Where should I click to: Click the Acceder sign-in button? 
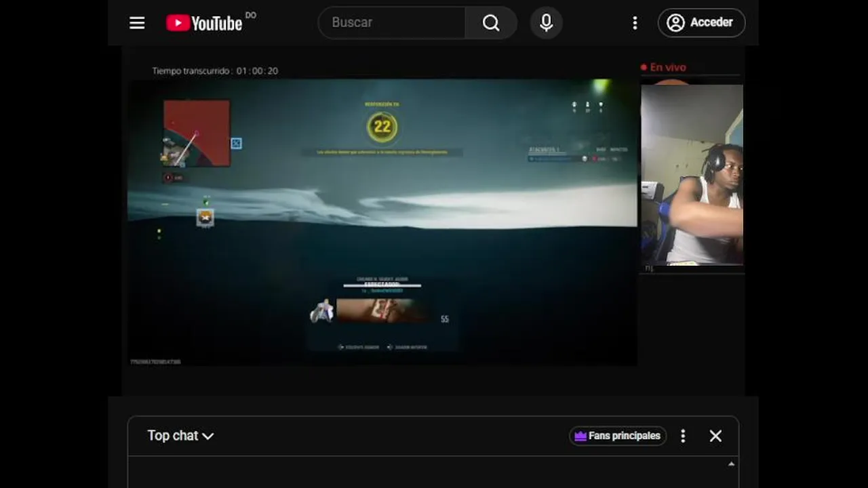pyautogui.click(x=701, y=22)
